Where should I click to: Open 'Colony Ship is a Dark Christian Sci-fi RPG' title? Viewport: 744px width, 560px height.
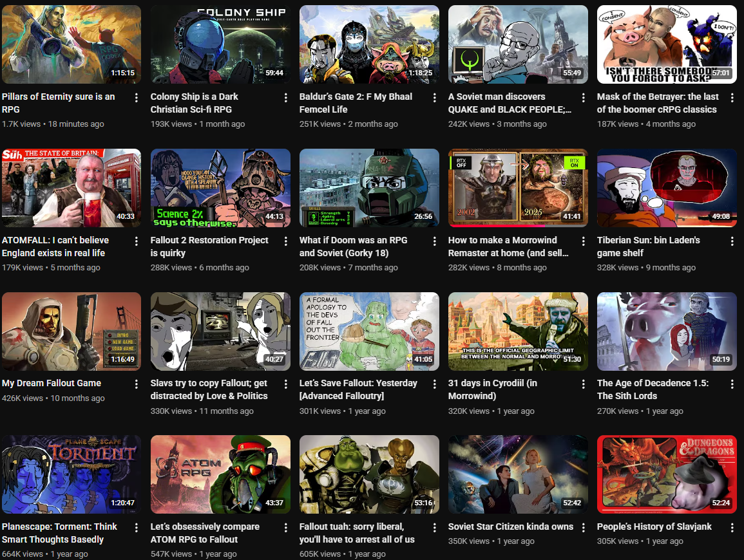194,103
